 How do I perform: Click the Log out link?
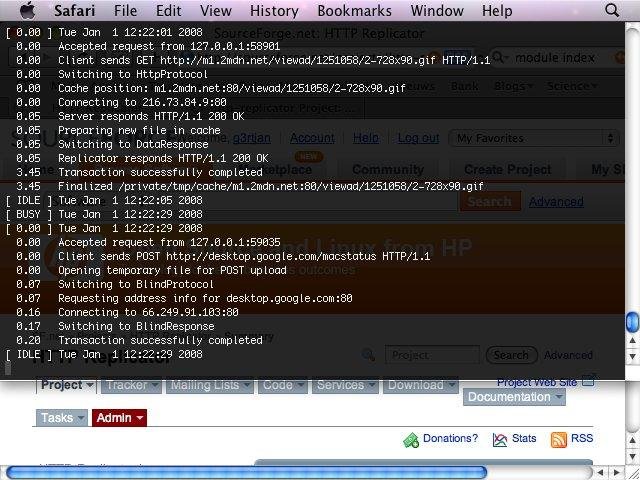click(x=418, y=138)
